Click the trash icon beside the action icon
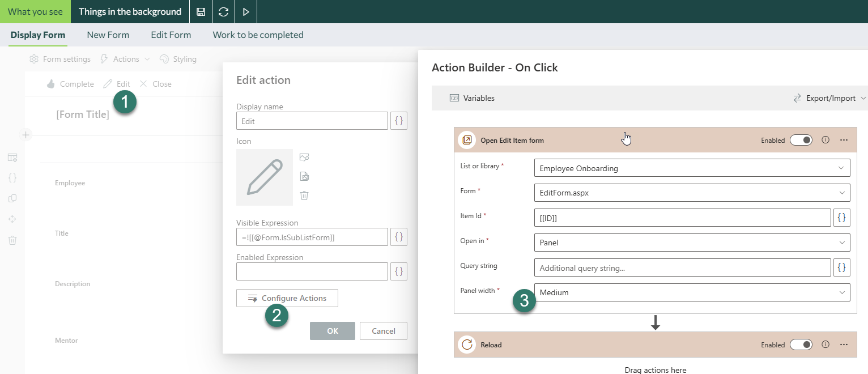 304,195
